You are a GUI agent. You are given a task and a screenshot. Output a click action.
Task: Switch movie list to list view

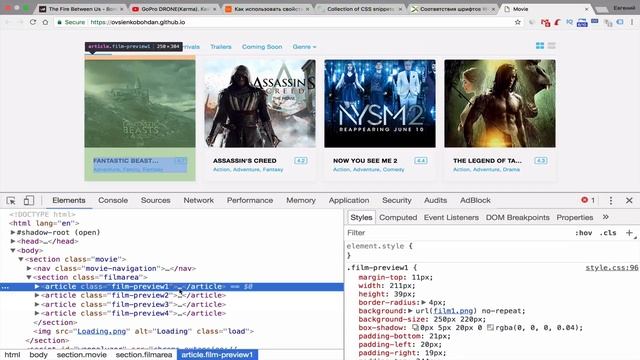click(551, 46)
